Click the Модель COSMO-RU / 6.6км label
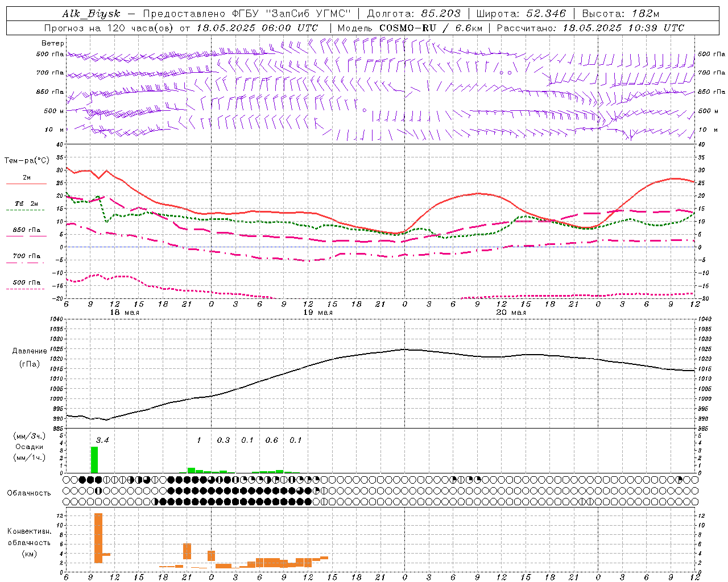 coord(409,28)
